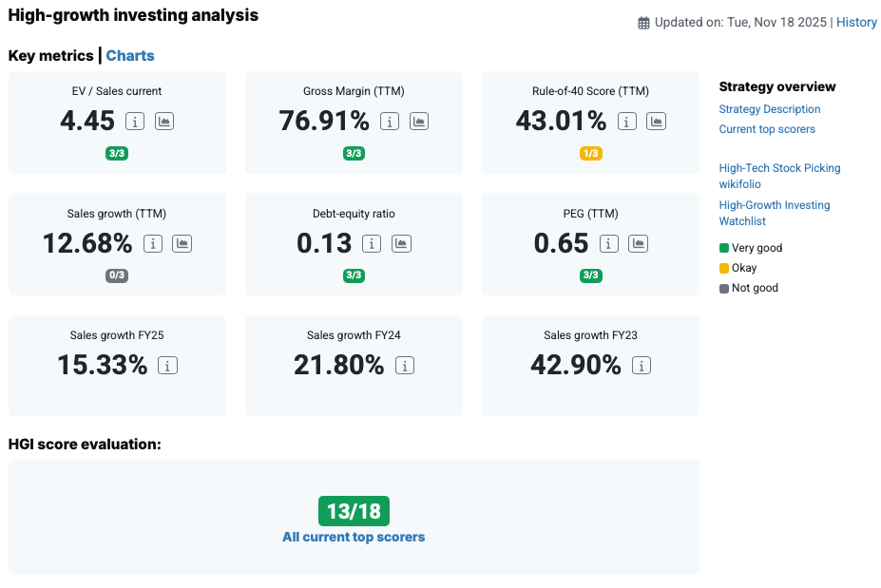
Task: Click the Current top scorers sidebar link
Action: 767,129
